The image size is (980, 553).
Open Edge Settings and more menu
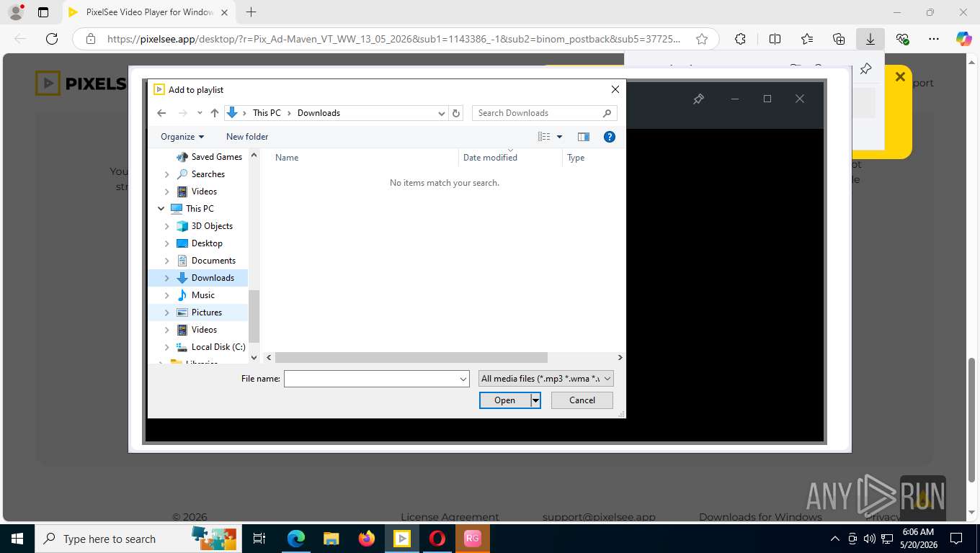pyautogui.click(x=934, y=39)
